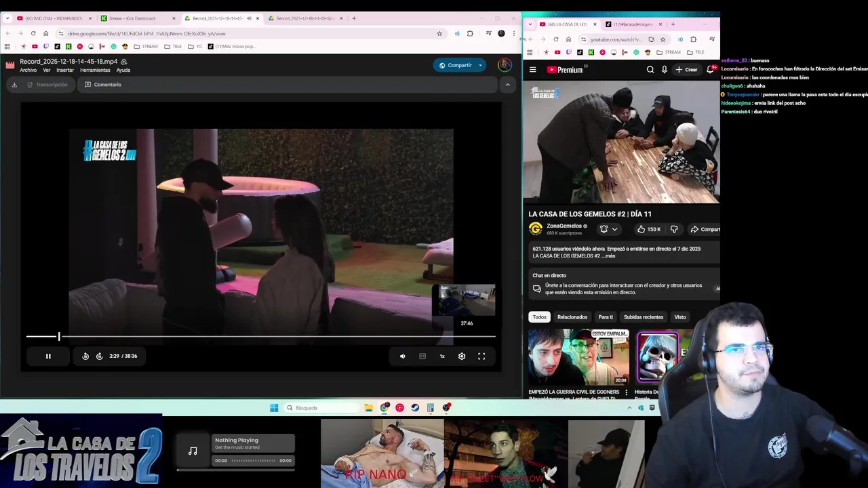
Task: Expand the Compartir dropdown arrow
Action: 480,65
